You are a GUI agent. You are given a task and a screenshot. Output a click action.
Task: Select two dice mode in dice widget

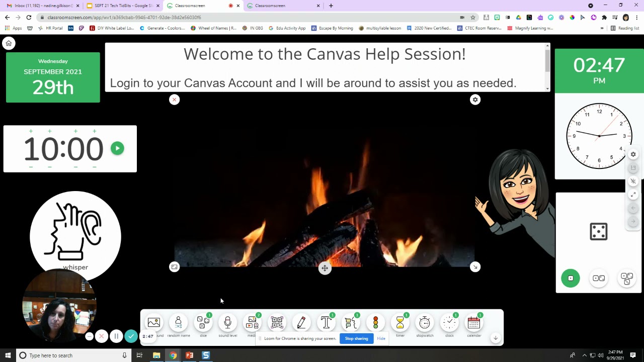(599, 278)
